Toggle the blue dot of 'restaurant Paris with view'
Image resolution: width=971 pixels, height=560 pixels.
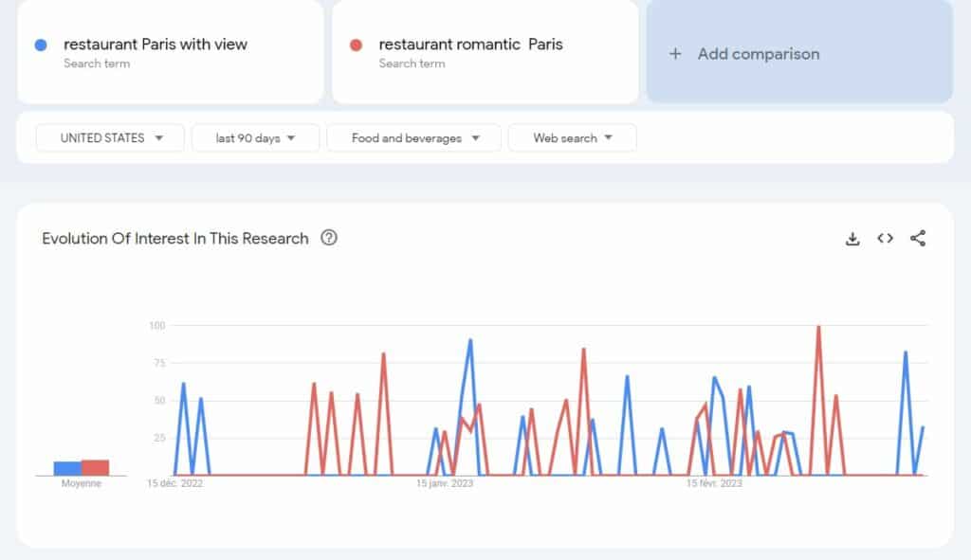click(39, 44)
